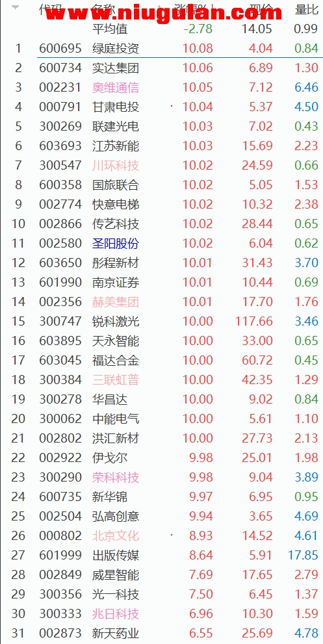Screen dimensions: 323x644
Task: Select 三联虹普 stock name
Action: pyautogui.click(x=116, y=380)
